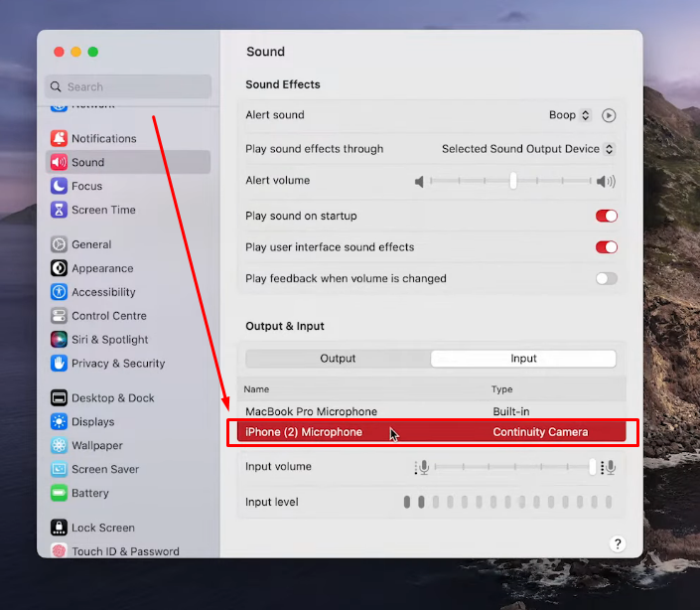Disable Play sound on startup
The width and height of the screenshot is (700, 610).
[x=607, y=217]
